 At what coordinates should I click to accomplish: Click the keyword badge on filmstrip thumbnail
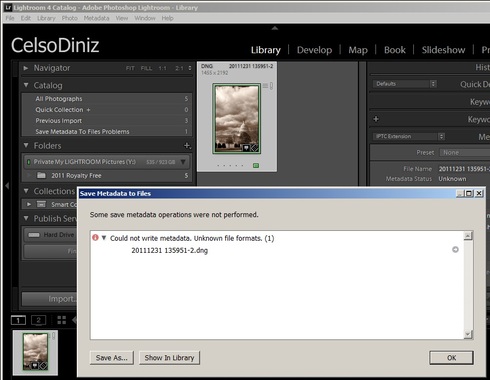[x=35, y=366]
